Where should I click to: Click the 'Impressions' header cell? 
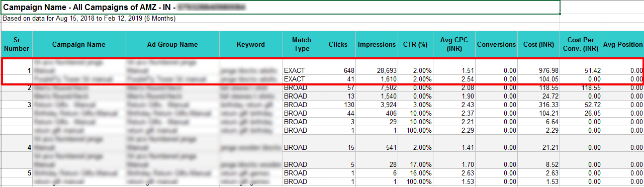point(377,44)
